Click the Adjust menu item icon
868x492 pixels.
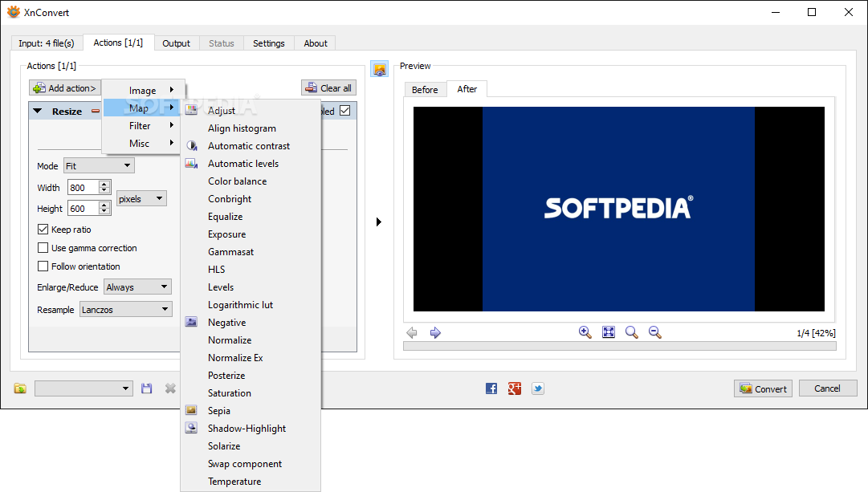pyautogui.click(x=191, y=110)
